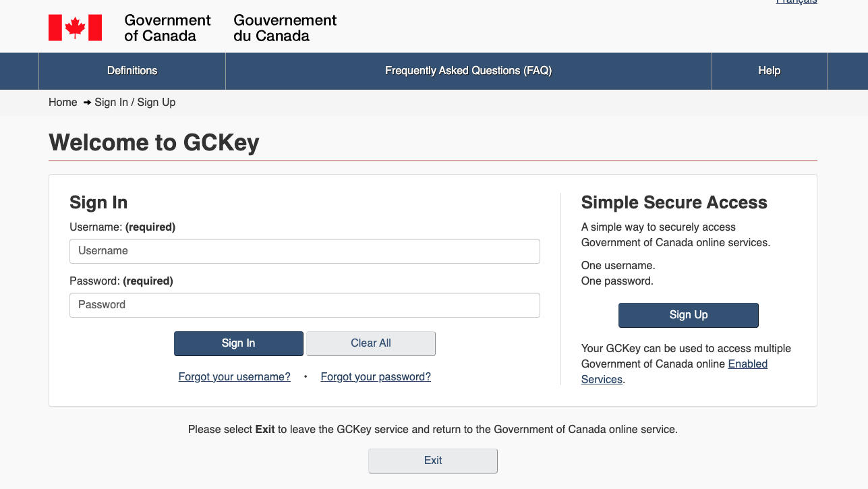This screenshot has height=489, width=868.
Task: Open the Forgot your password link
Action: 376,377
